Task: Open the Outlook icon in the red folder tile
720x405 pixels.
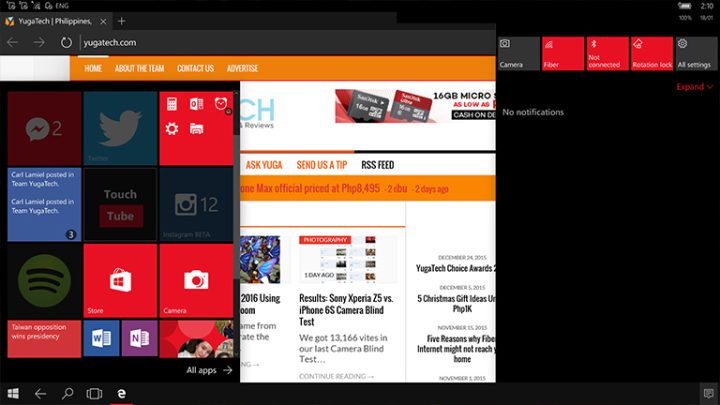Action: 197,104
